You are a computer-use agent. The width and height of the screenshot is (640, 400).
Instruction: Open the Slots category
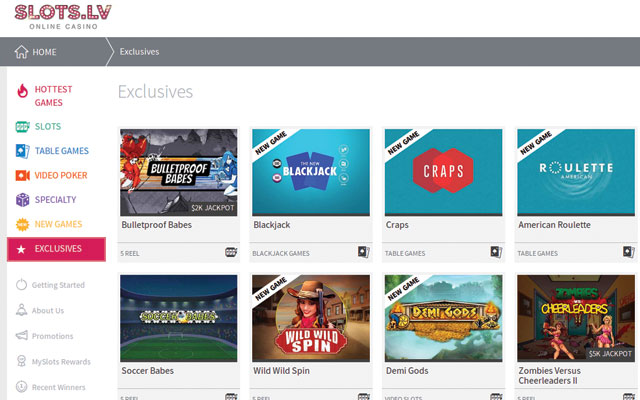48,127
